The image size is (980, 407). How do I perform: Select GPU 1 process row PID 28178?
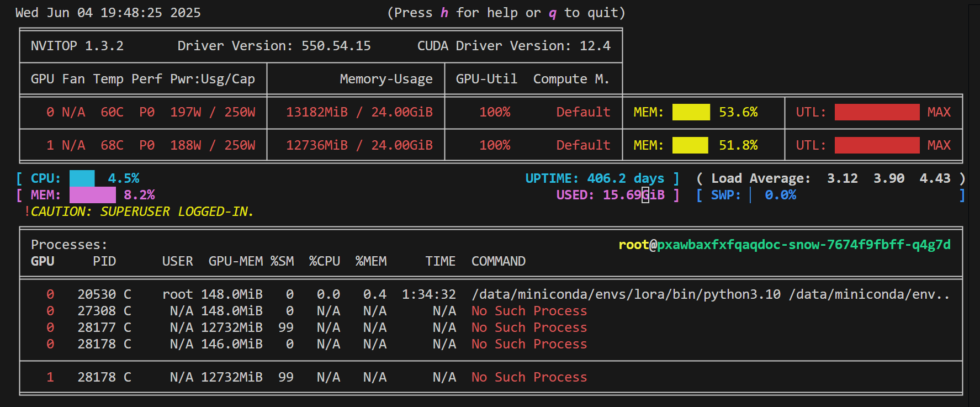490,377
